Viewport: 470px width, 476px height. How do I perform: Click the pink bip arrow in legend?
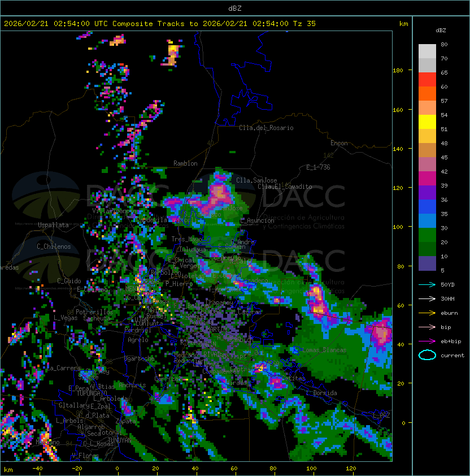pos(427,327)
